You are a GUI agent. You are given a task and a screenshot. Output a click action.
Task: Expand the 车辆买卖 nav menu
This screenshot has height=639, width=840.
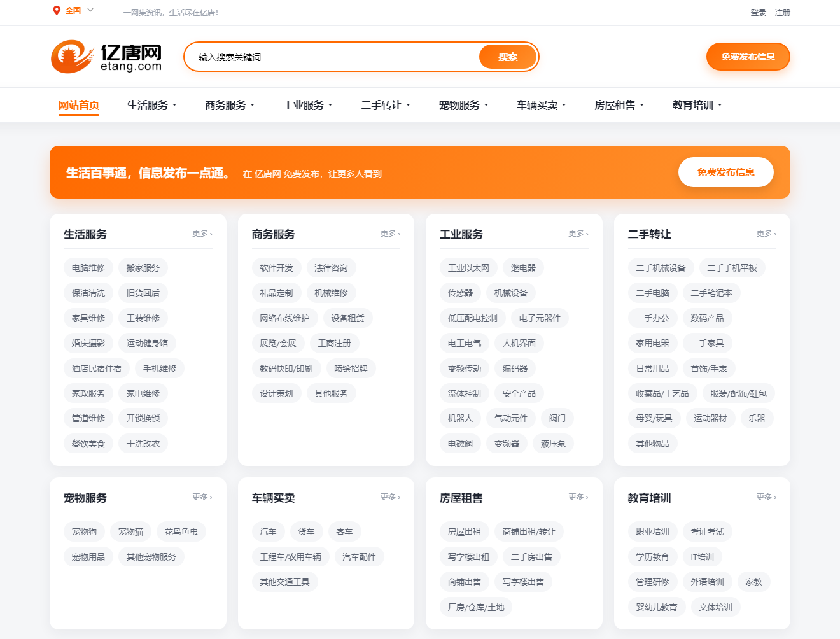coord(541,106)
